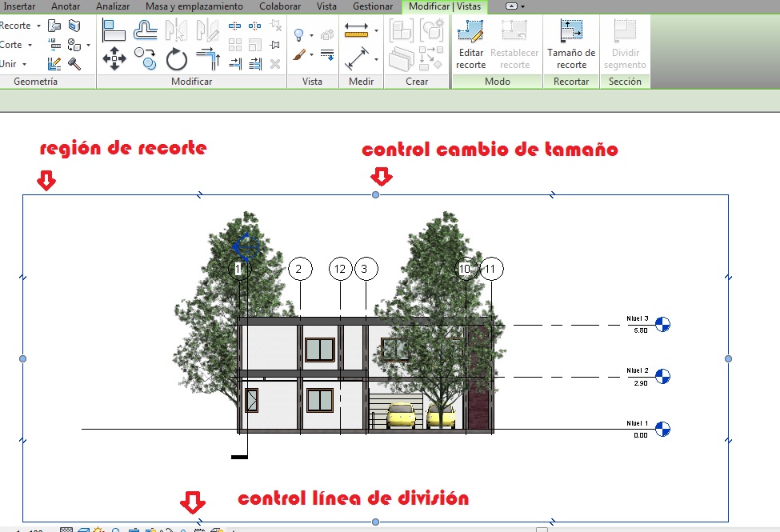Open the Unir dropdown menu
780x532 pixels.
point(24,64)
